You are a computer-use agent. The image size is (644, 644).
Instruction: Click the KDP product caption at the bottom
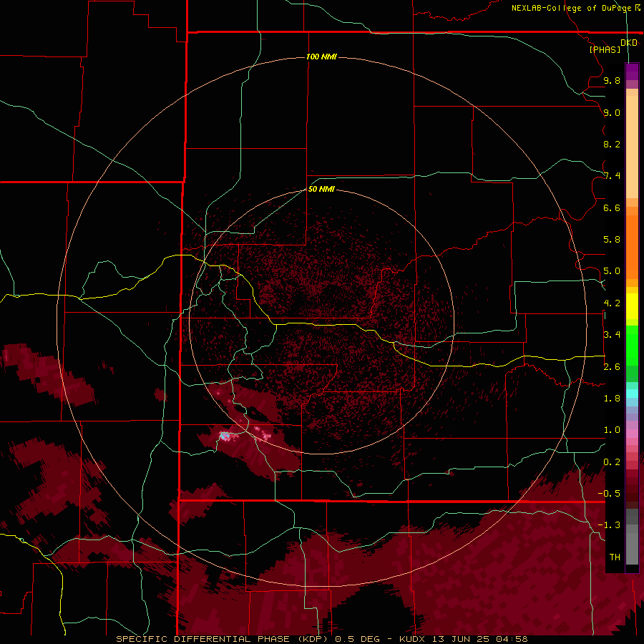coord(321,639)
